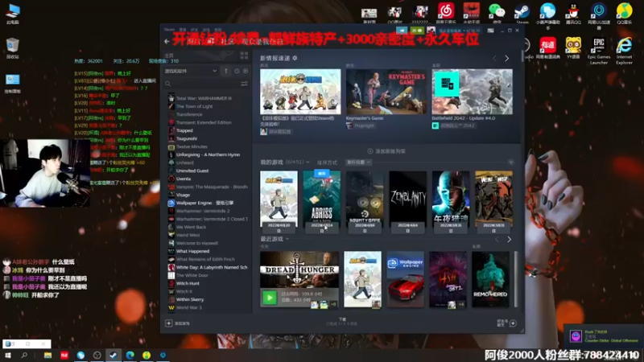Viewport: 644px width, 362px height.
Task: Open Remothered cover in recent games
Action: (490, 279)
